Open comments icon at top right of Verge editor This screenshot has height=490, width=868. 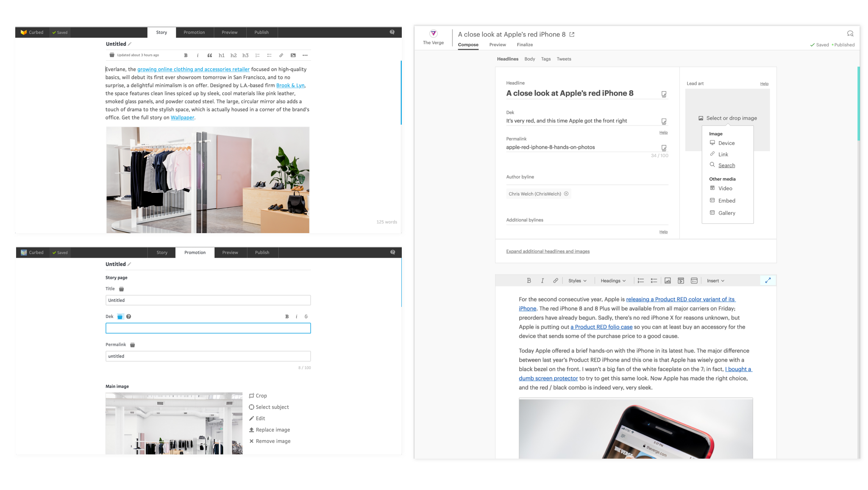pos(850,33)
